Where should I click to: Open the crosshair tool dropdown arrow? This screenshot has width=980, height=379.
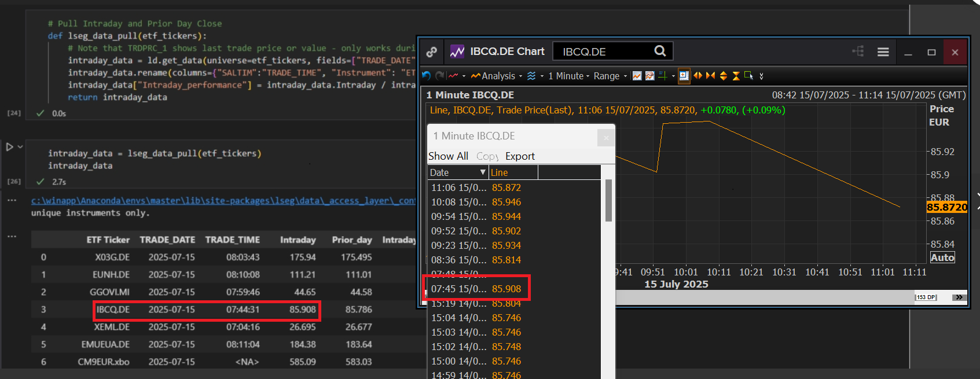click(673, 76)
